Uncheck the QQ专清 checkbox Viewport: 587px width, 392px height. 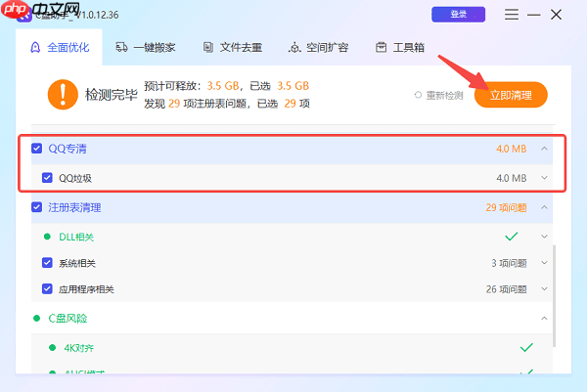tap(37, 149)
